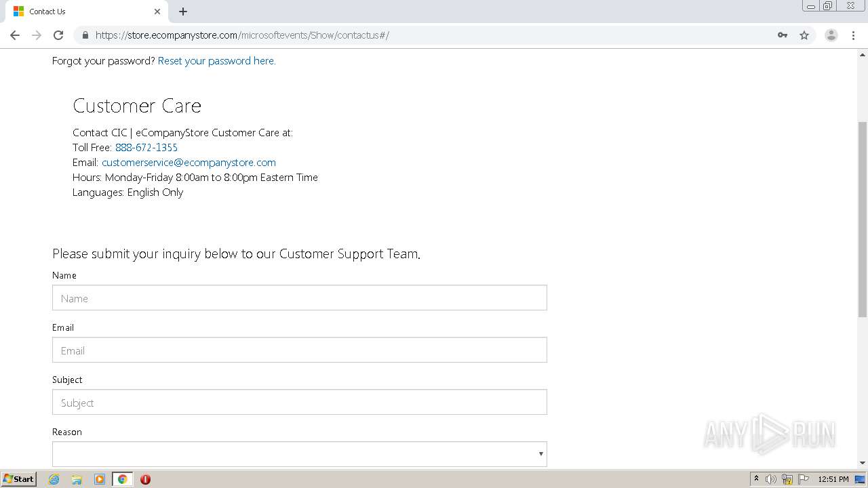
Task: Expand the Reason dropdown
Action: pyautogui.click(x=300, y=454)
